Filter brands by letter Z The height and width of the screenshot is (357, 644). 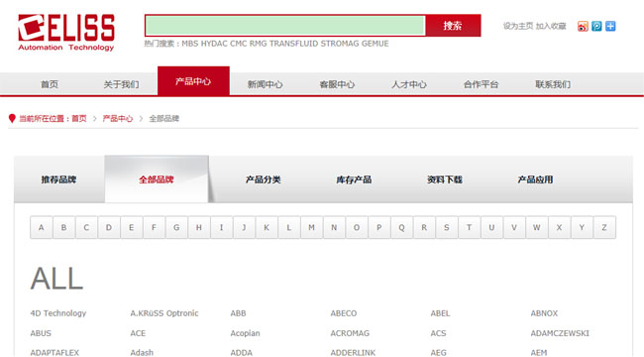[604, 227]
